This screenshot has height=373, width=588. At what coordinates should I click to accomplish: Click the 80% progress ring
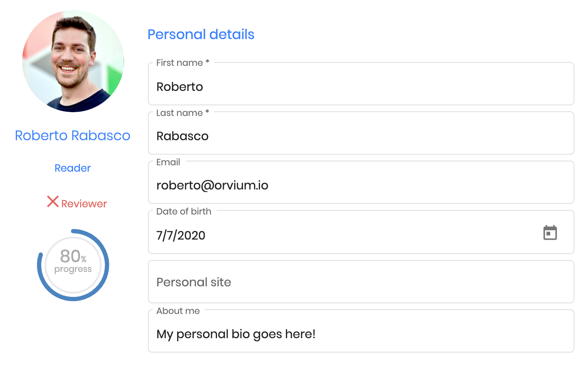pyautogui.click(x=73, y=265)
